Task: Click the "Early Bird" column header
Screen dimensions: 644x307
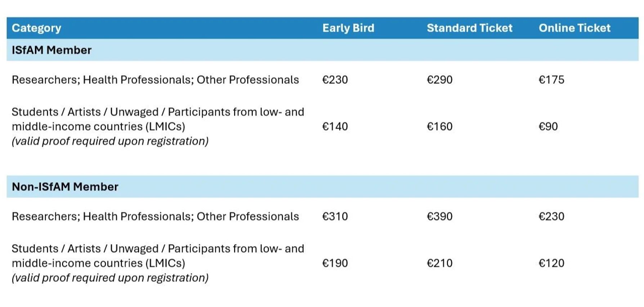Action: point(348,28)
